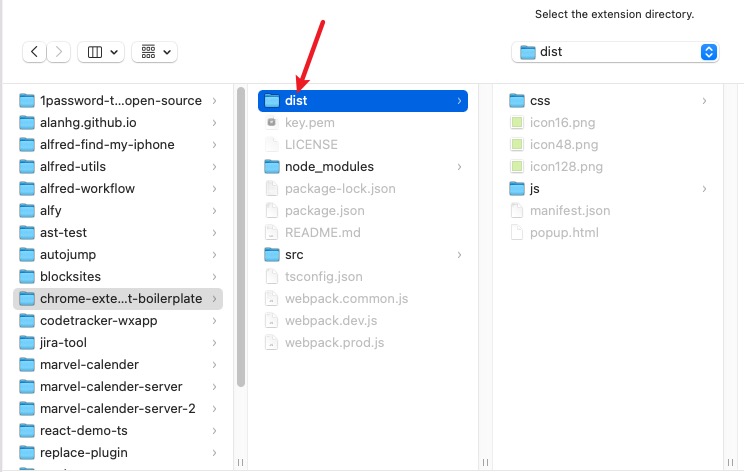Select the css folder icon
This screenshot has width=744, height=472.
click(x=517, y=101)
